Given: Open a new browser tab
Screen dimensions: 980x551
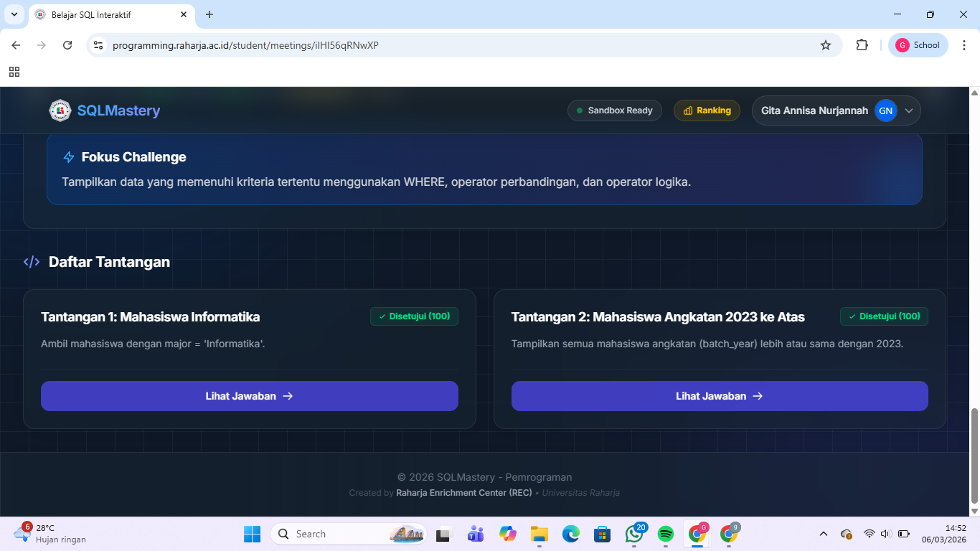Looking at the screenshot, I should point(209,14).
